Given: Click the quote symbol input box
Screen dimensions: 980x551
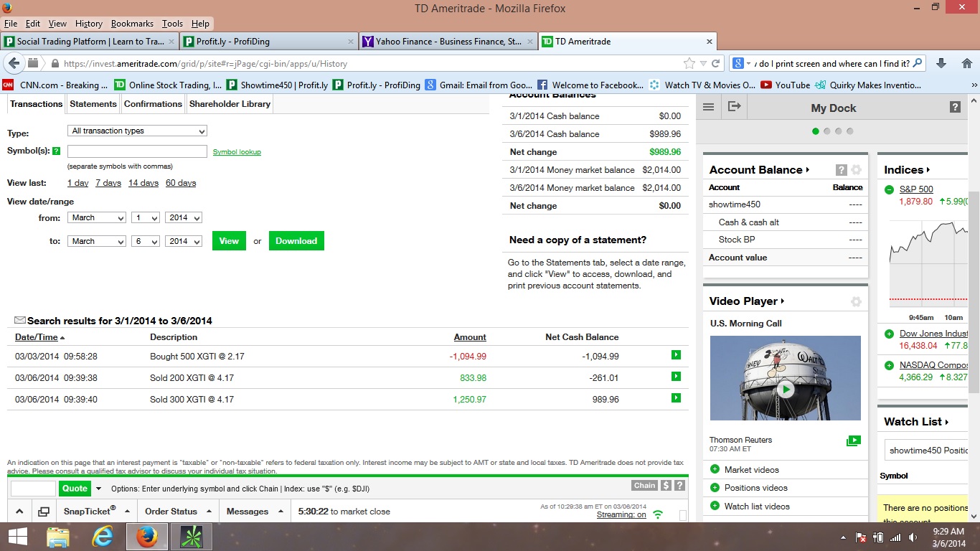Looking at the screenshot, I should coord(33,489).
